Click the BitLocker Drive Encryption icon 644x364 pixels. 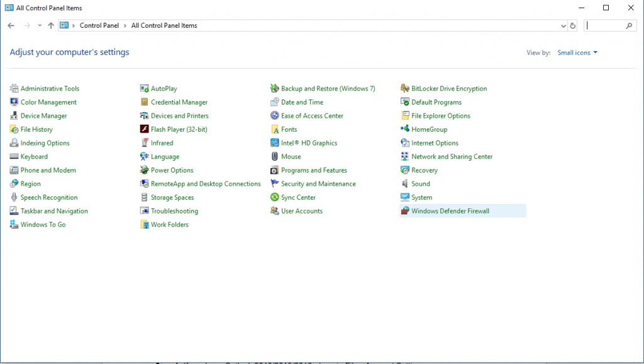point(404,88)
